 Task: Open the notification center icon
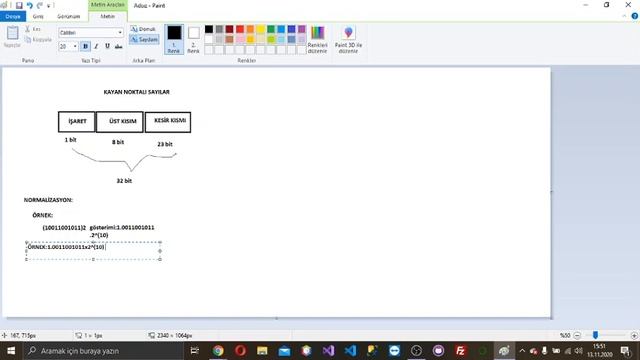coord(625,351)
